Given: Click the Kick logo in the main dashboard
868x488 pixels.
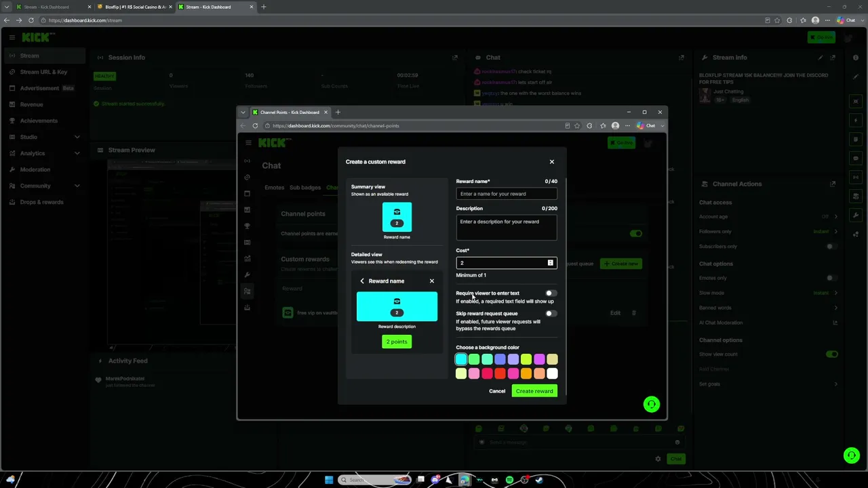Looking at the screenshot, I should coord(37,37).
